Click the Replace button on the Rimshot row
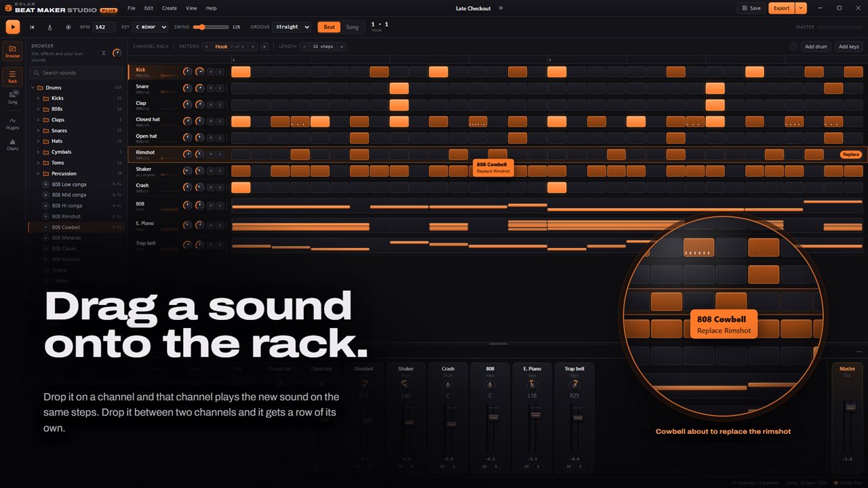 (851, 155)
